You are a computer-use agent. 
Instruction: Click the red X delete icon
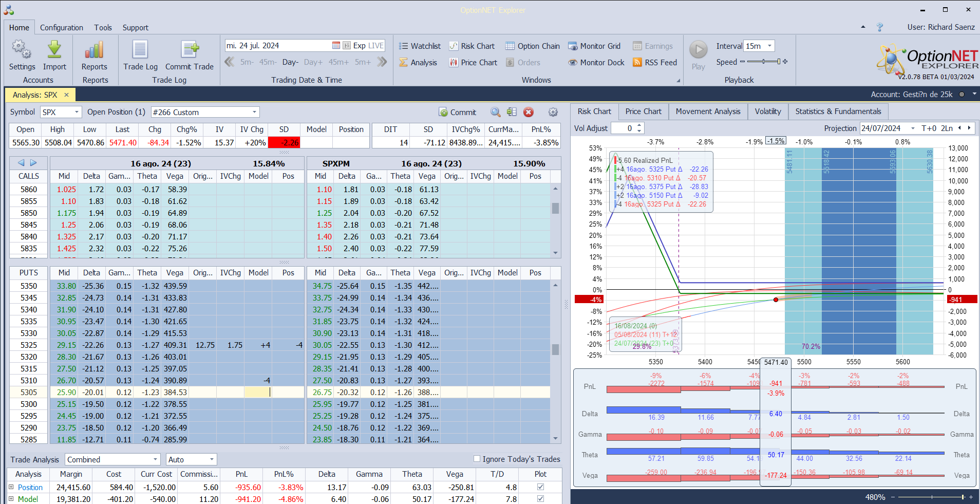pos(528,112)
